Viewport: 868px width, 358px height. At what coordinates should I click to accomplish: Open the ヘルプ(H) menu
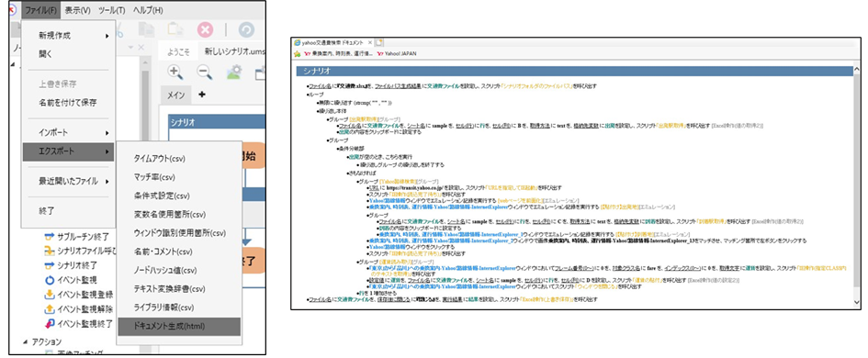click(x=149, y=10)
